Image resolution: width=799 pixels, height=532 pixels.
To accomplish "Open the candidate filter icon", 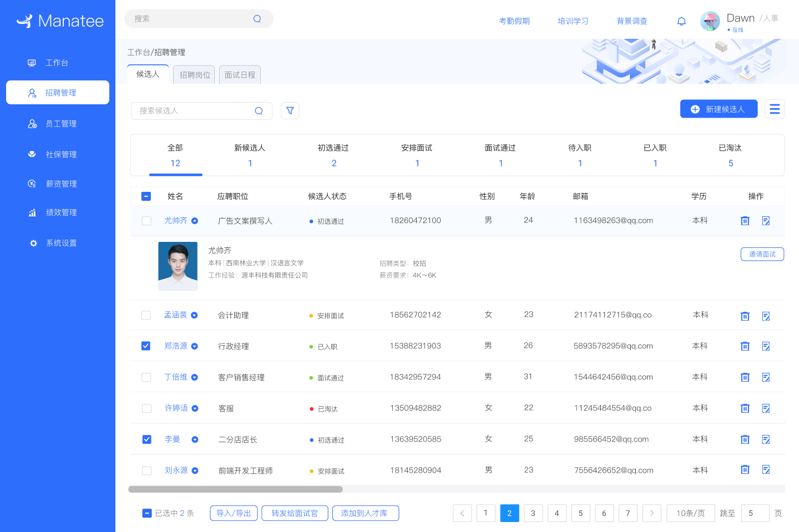I will (290, 110).
